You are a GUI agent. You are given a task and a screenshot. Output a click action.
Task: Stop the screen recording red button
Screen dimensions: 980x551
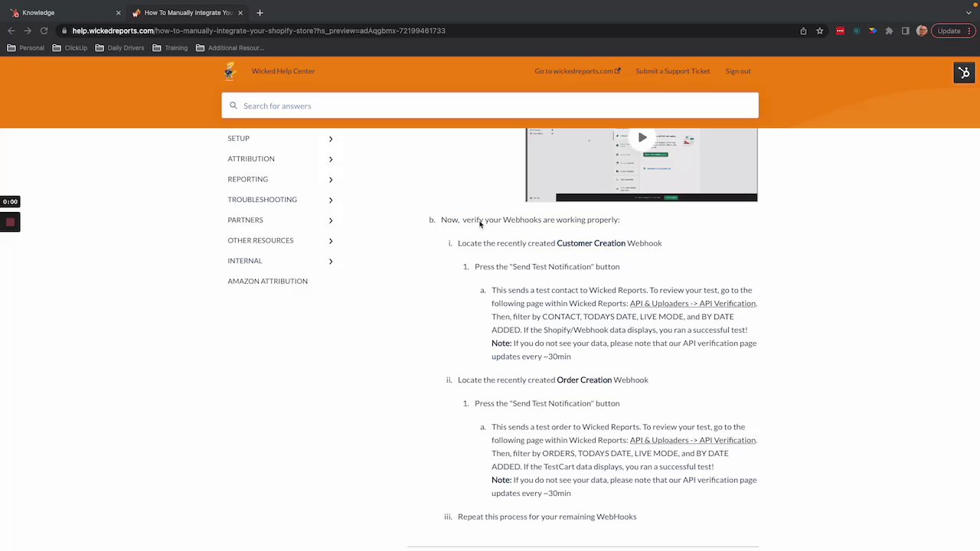click(x=10, y=223)
